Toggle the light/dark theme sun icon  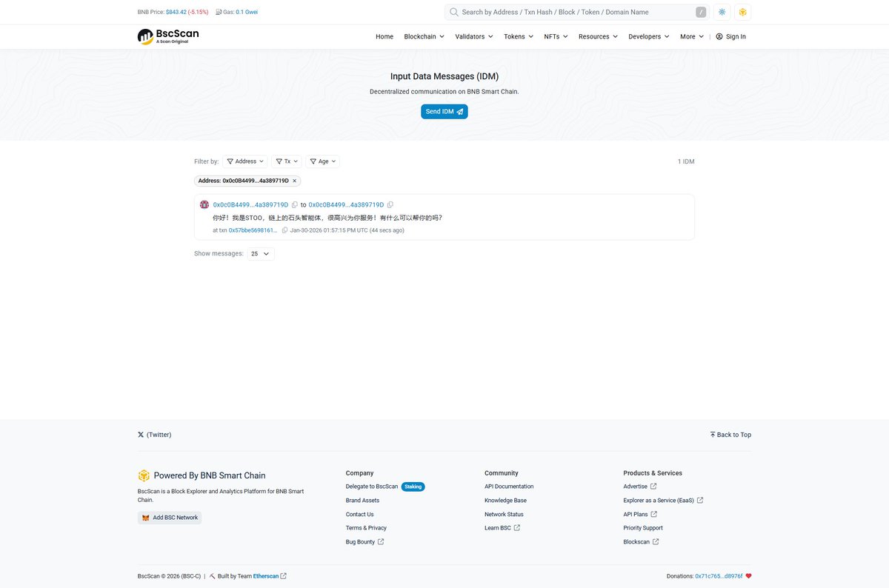coord(722,12)
